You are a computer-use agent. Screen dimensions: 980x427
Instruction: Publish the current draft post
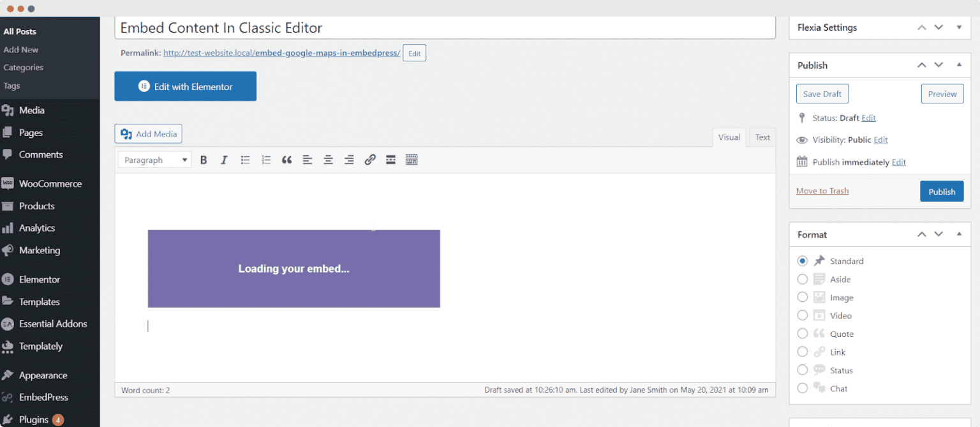pos(942,191)
